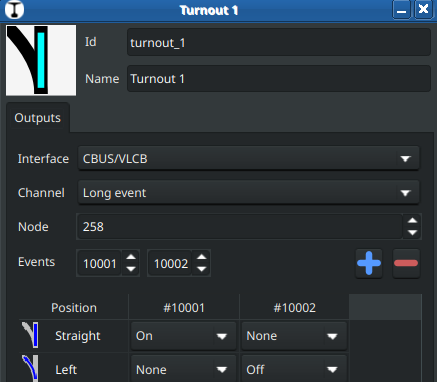Viewport: 437px width, 382px height.
Task: Open Straight #10002 None dropdown
Action: (x=294, y=336)
